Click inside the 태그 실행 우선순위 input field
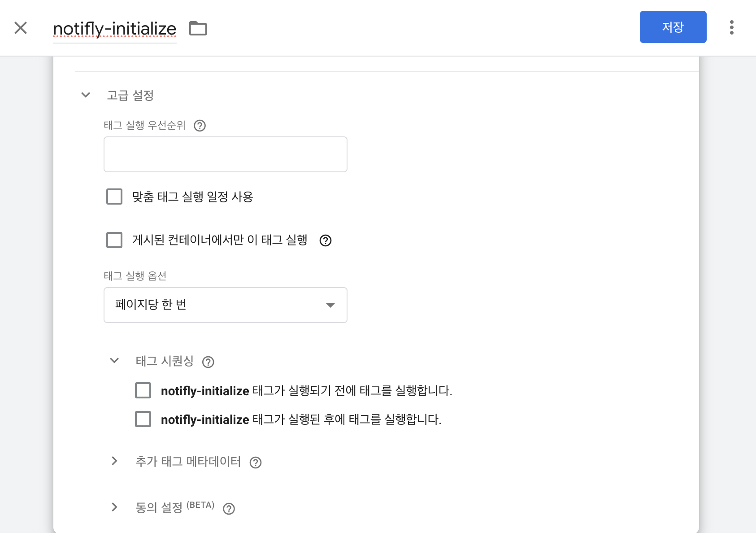Screen dimensions: 756x533 225,154
